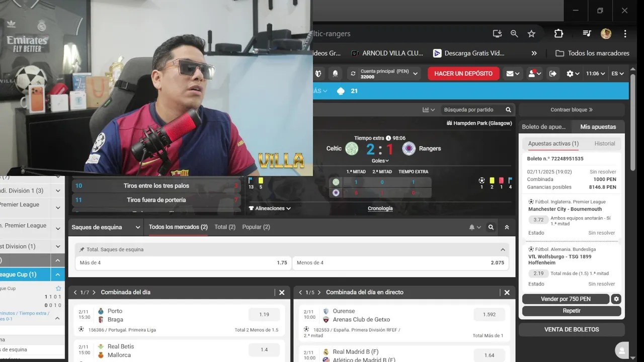
Task: Open the browser extensions puzzle icon
Action: [558, 34]
